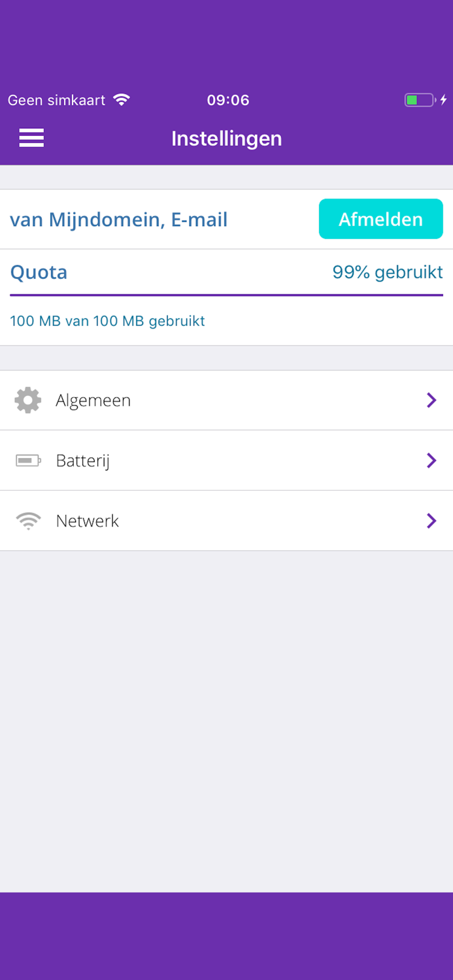Tap the Instellingen header title
This screenshot has width=453, height=980.
pyautogui.click(x=226, y=139)
